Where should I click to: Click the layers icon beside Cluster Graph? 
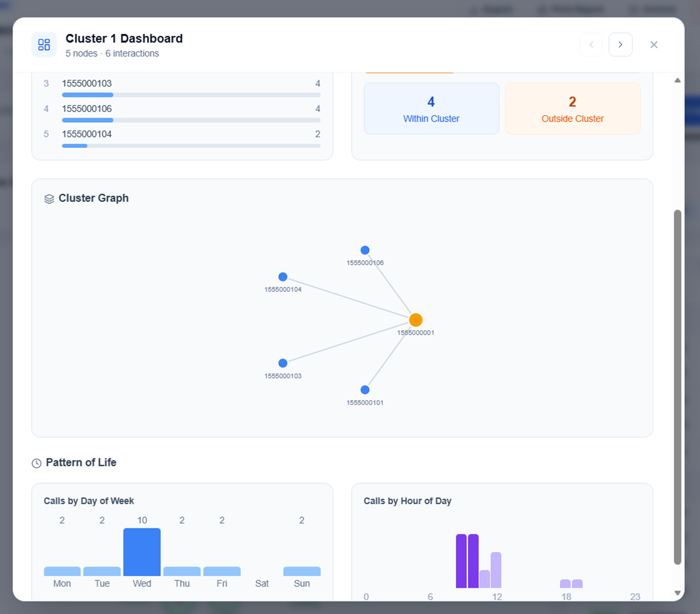50,198
